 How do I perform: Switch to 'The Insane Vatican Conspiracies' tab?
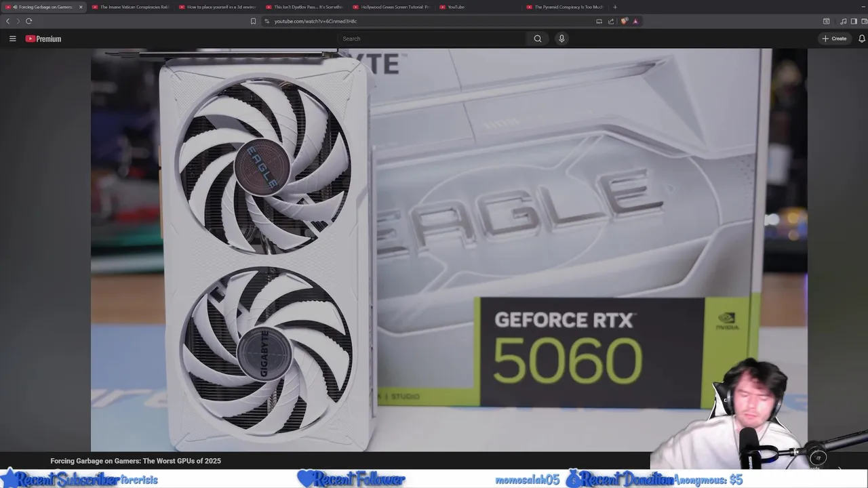point(130,7)
